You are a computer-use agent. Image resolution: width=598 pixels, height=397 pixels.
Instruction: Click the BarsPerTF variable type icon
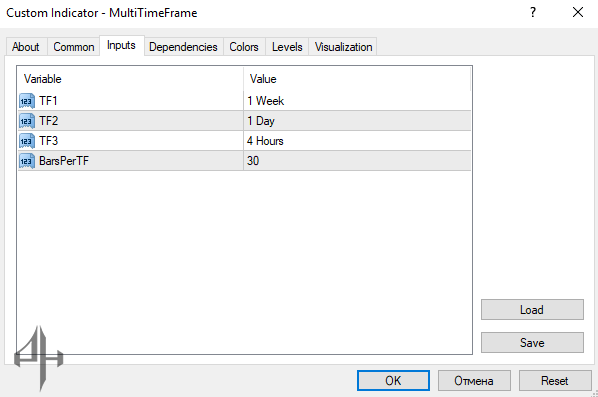click(27, 161)
